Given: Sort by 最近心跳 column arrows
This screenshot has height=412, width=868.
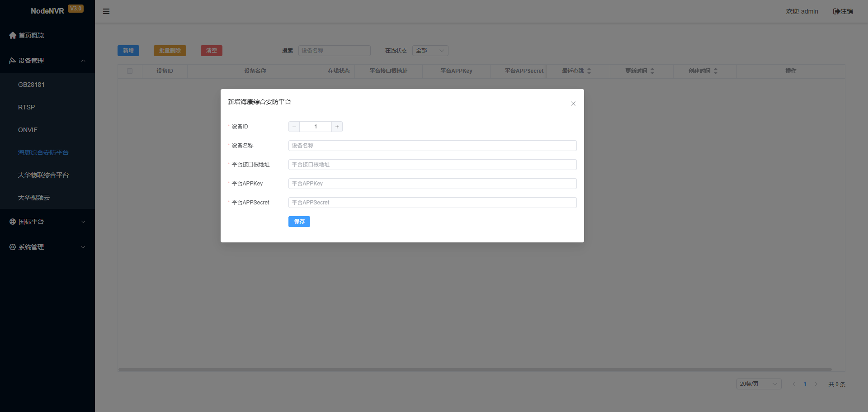Looking at the screenshot, I should pyautogui.click(x=589, y=71).
